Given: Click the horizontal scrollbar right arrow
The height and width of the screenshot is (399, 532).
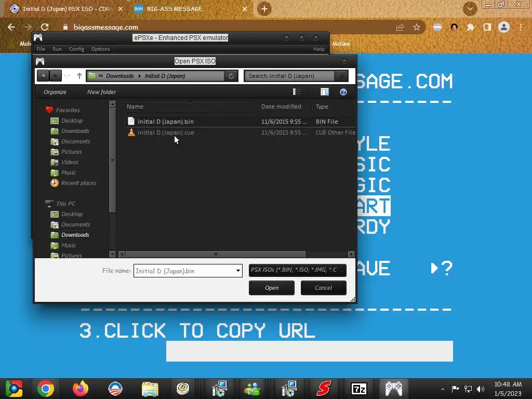Looking at the screenshot, I should pyautogui.click(x=352, y=254).
